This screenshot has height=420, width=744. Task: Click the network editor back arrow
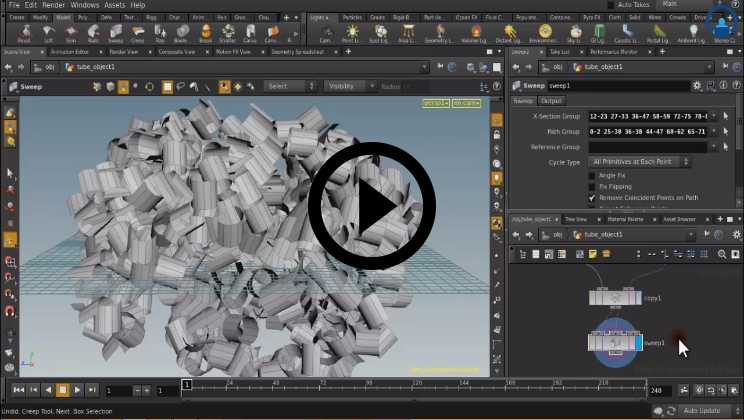[517, 234]
